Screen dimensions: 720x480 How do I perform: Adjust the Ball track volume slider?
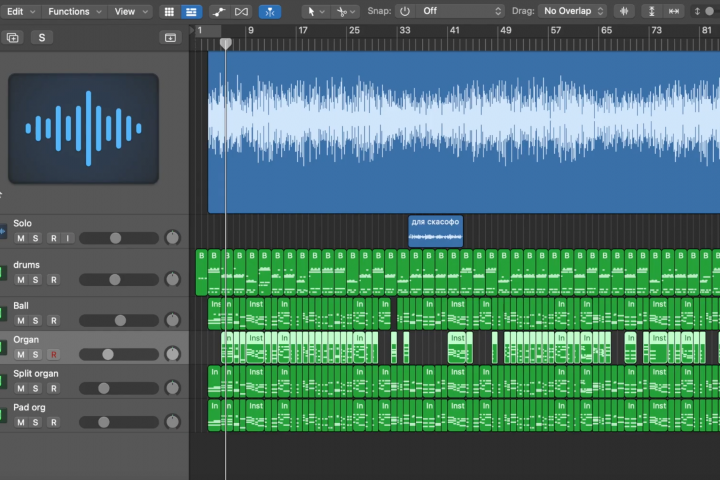coord(119,320)
